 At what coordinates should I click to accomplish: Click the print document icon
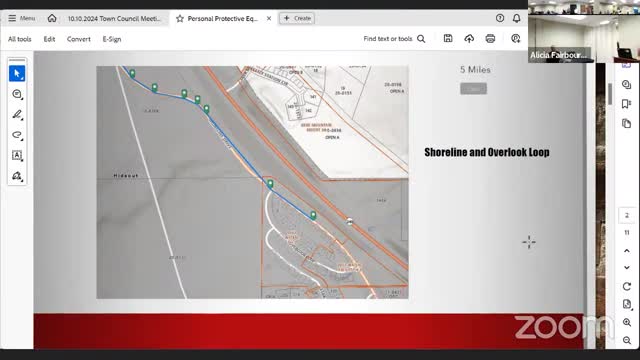coord(490,38)
